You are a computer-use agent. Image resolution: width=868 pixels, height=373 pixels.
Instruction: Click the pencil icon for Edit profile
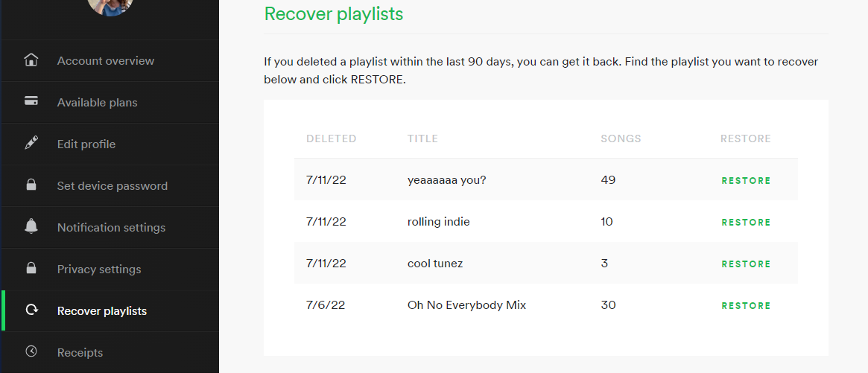[x=31, y=144]
